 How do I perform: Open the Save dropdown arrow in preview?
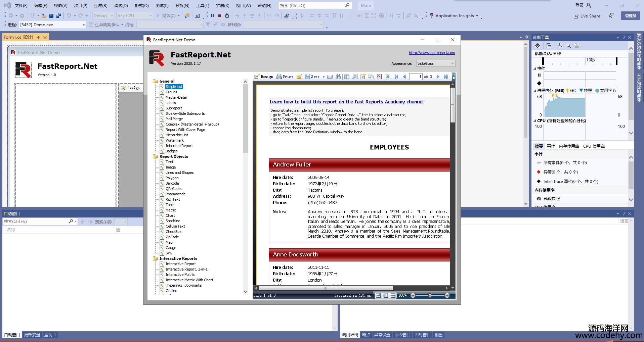point(324,77)
